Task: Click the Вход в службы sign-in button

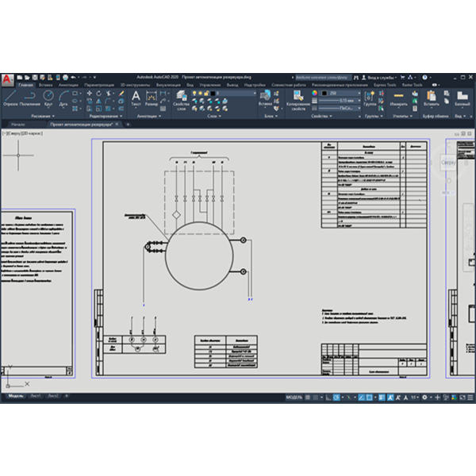Action: 379,78
